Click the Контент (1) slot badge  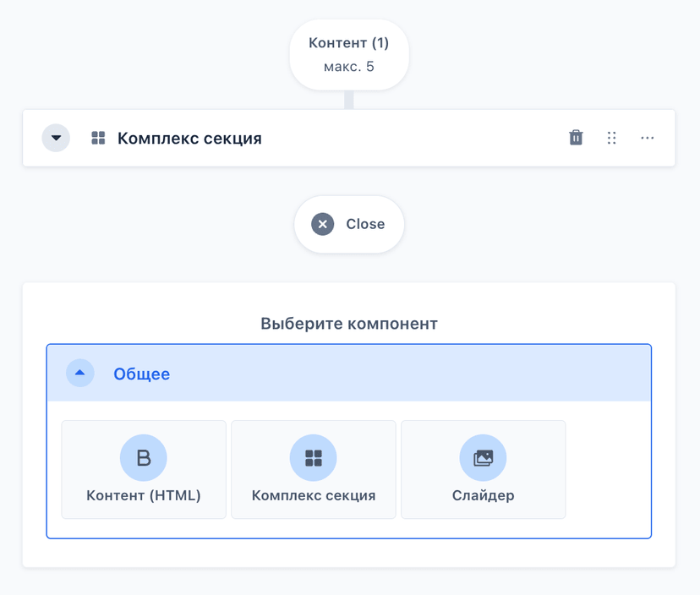pos(349,43)
